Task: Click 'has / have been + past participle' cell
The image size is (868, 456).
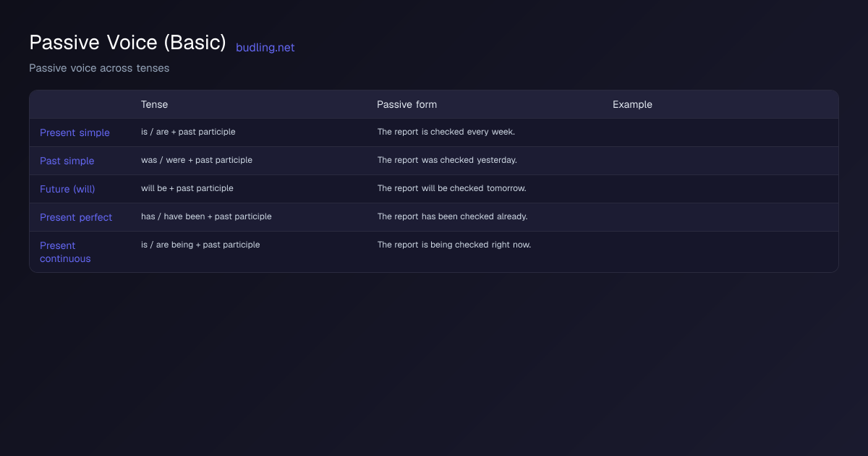Action: pos(206,216)
